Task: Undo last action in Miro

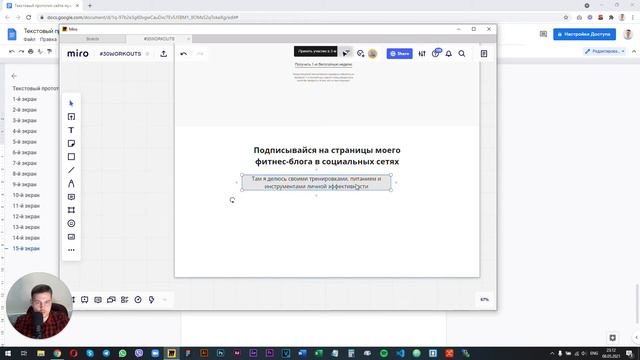Action: click(184, 53)
